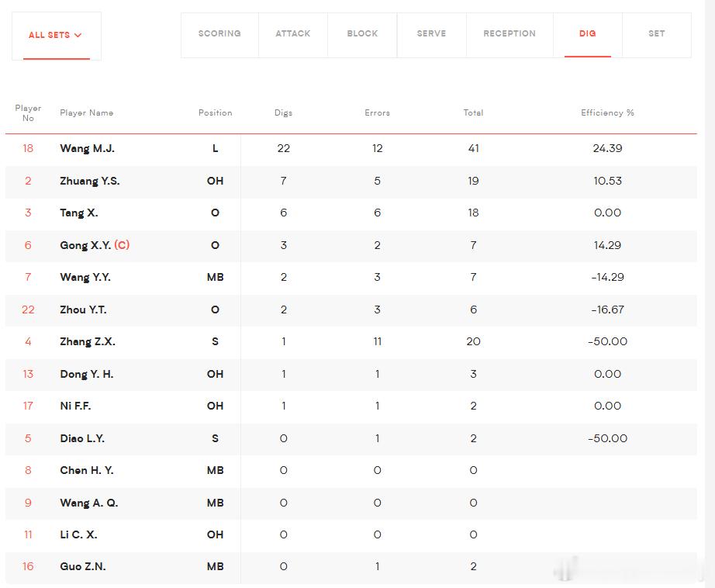Image resolution: width=715 pixels, height=588 pixels.
Task: Click the Position column header
Action: [216, 112]
